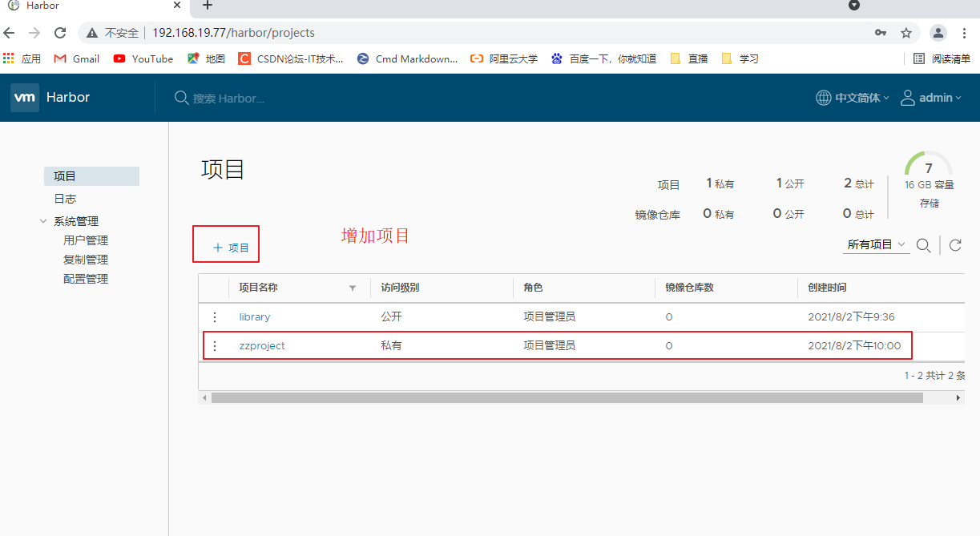Image resolution: width=980 pixels, height=536 pixels.
Task: Sort by the 访问级别 column header
Action: [x=400, y=288]
